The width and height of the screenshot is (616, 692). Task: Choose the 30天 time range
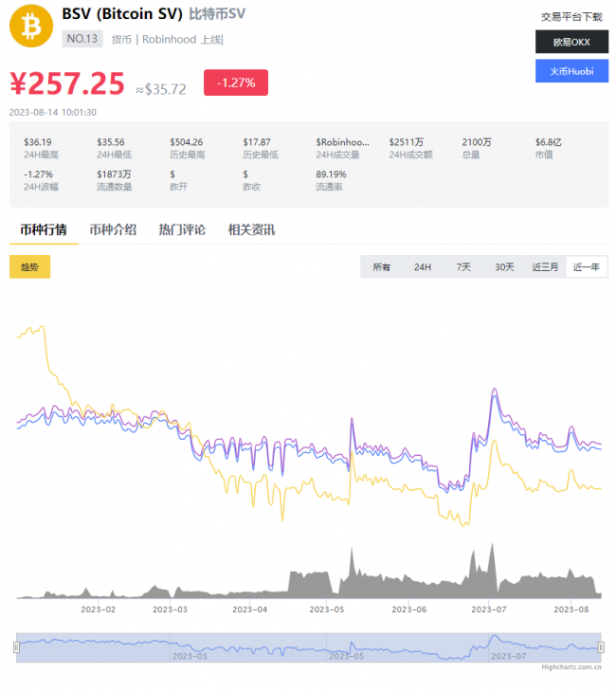point(504,267)
